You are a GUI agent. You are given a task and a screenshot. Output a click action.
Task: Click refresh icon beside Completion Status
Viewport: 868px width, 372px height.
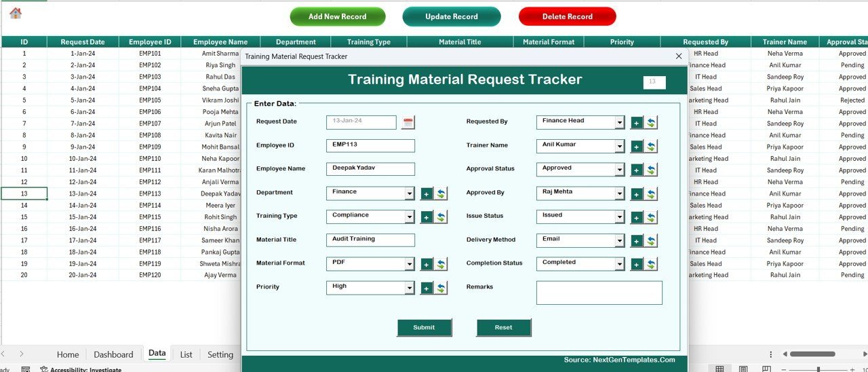click(x=651, y=264)
